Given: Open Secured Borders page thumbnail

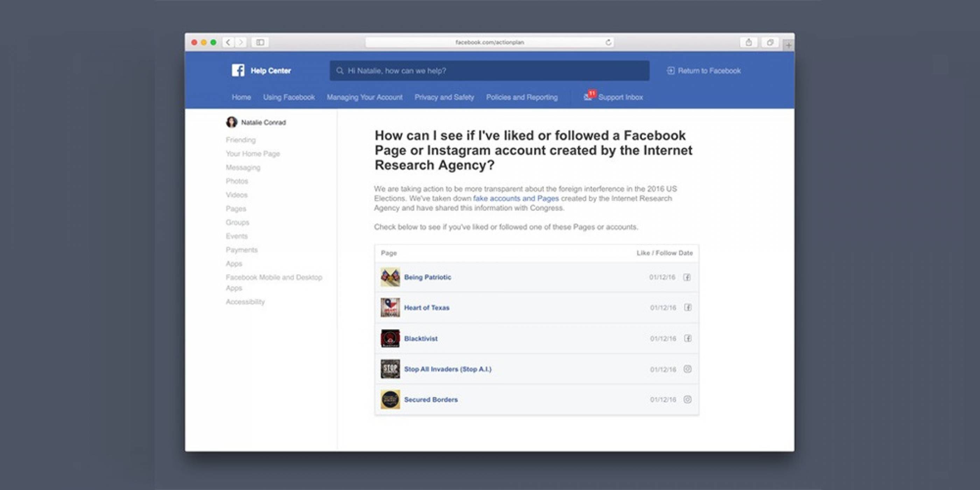Looking at the screenshot, I should click(x=390, y=399).
